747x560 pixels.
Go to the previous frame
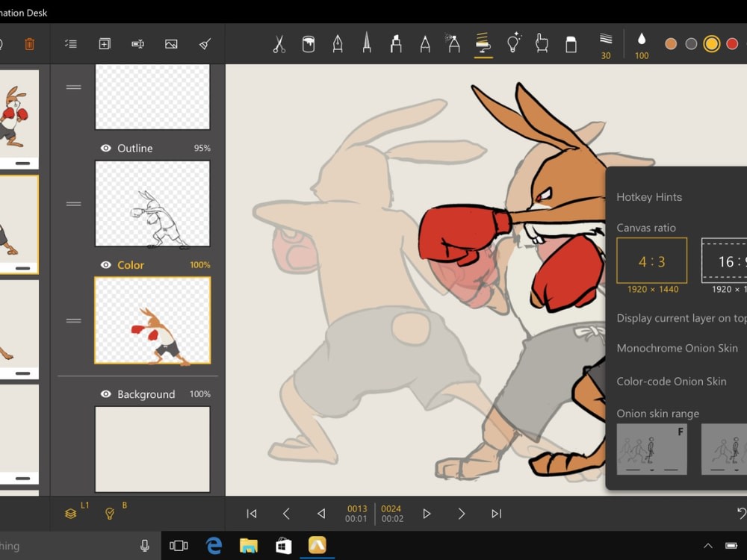pos(286,514)
